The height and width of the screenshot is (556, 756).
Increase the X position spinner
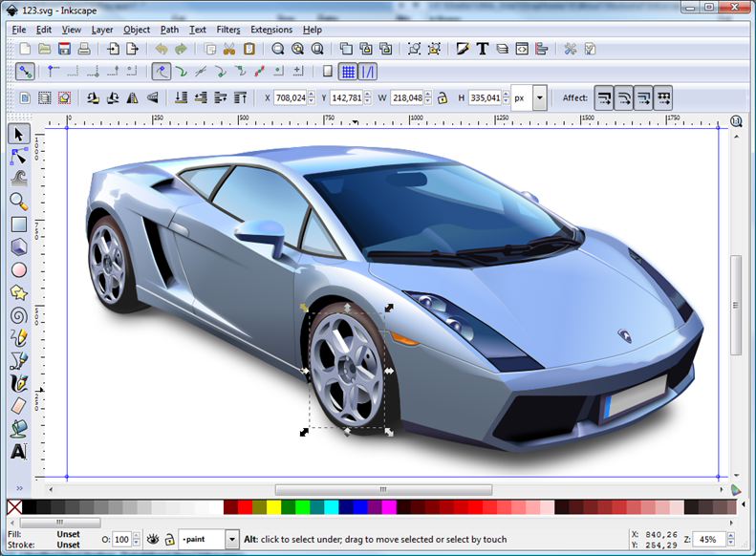pos(312,95)
